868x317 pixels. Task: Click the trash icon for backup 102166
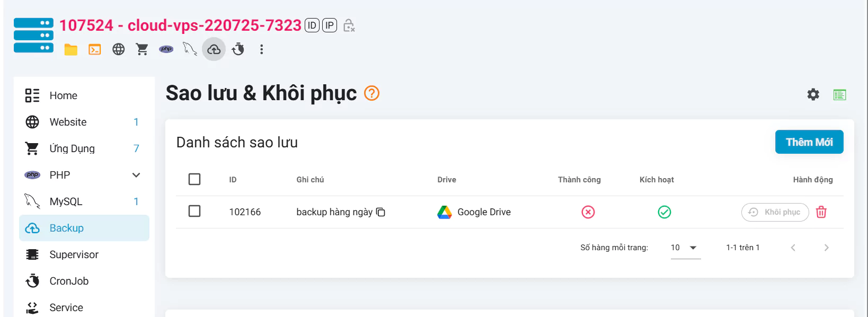(x=821, y=212)
